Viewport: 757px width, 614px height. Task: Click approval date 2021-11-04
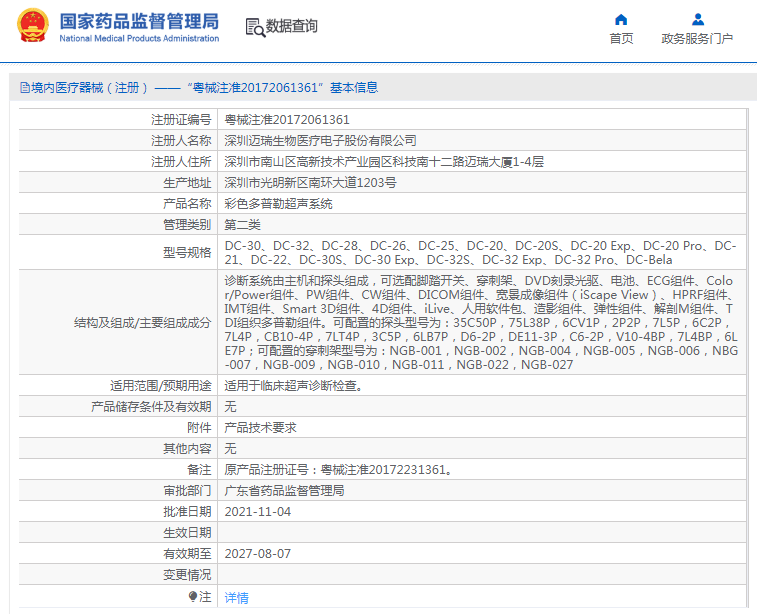click(x=258, y=512)
